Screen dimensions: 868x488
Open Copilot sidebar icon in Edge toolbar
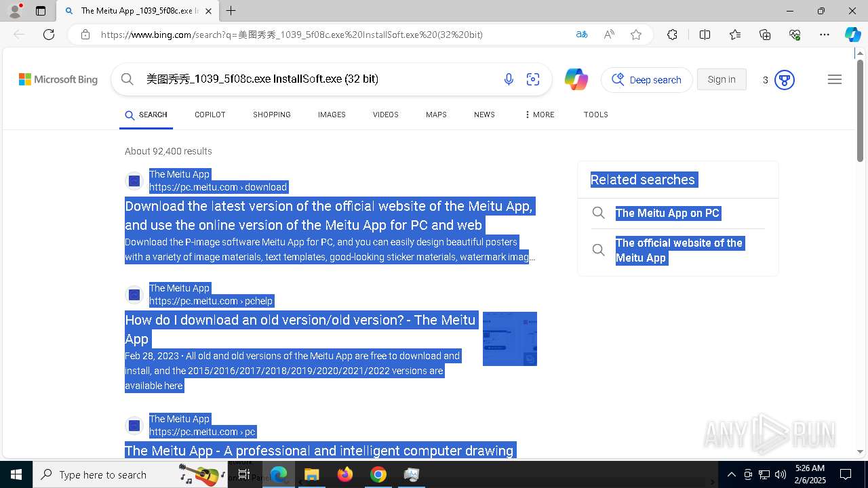click(x=852, y=35)
